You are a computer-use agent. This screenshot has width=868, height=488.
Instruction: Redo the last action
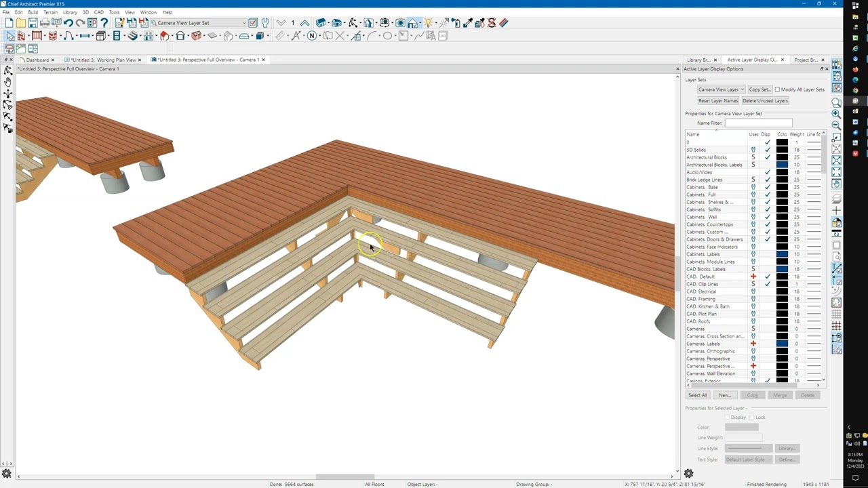[81, 22]
